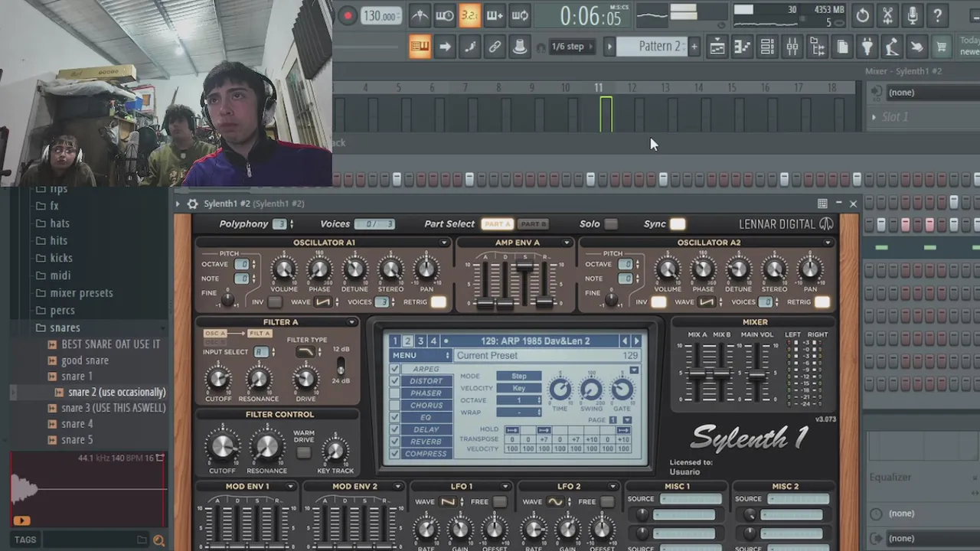Open the shopping cart content library icon
Screen dimensions: 980x551
pyautogui.click(x=942, y=47)
